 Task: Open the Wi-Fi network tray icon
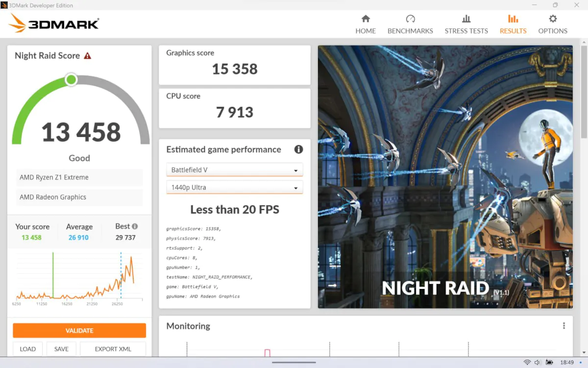coord(527,363)
